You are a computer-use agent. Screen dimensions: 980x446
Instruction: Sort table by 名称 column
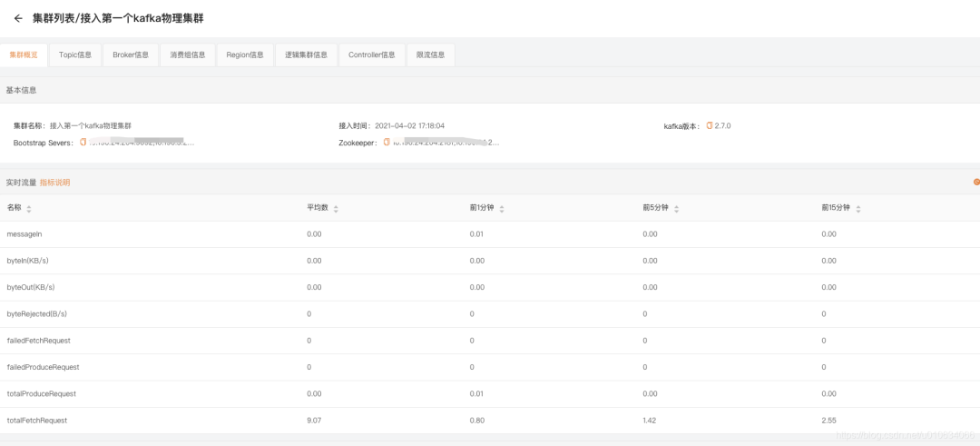29,208
